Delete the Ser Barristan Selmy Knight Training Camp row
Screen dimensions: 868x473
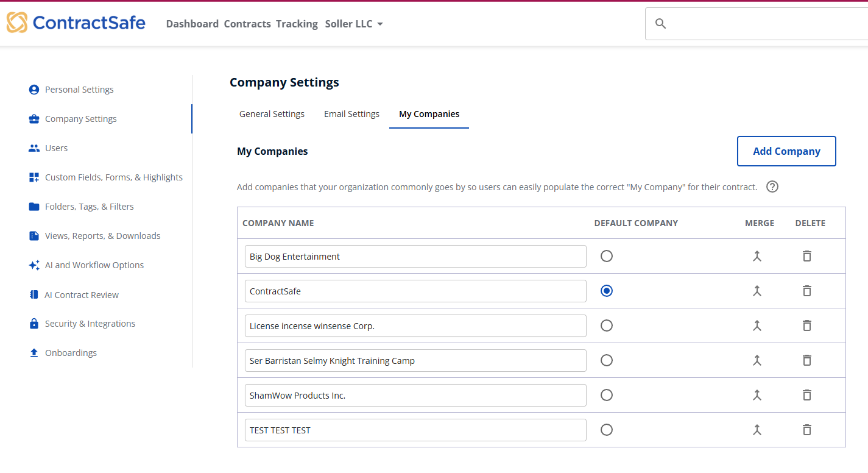[807, 361]
